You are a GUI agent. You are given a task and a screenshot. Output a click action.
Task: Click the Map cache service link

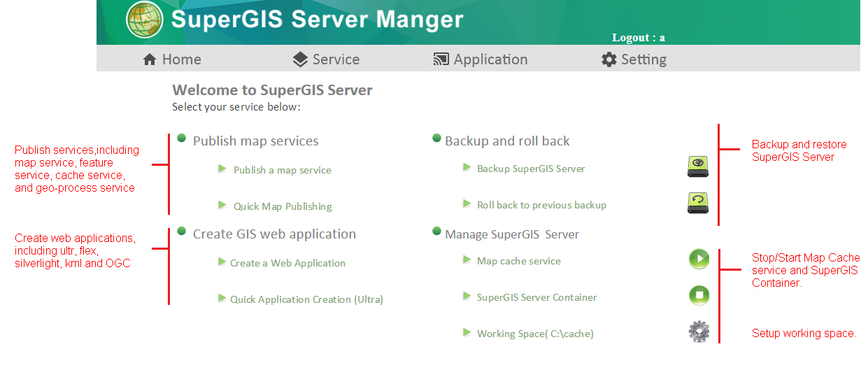(x=519, y=261)
